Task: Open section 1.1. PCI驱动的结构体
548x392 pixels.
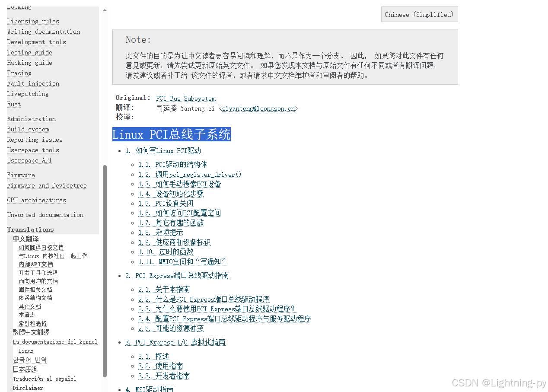Action: 173,164
